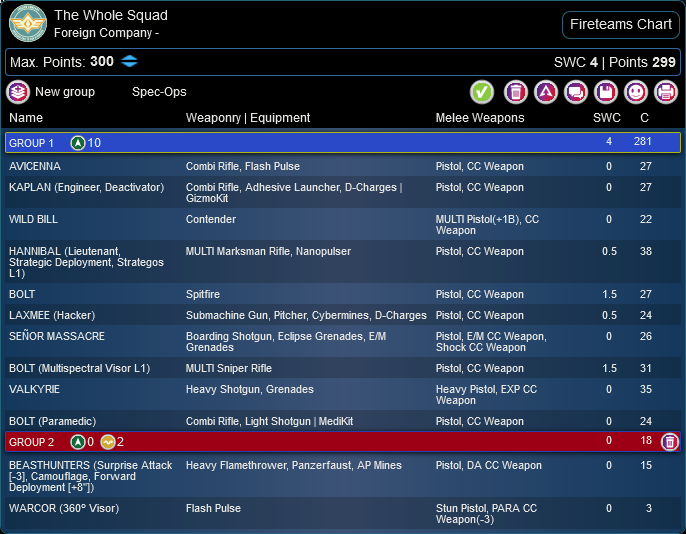686x534 pixels.
Task: Click the triangle army icon in the toolbar
Action: coord(546,92)
